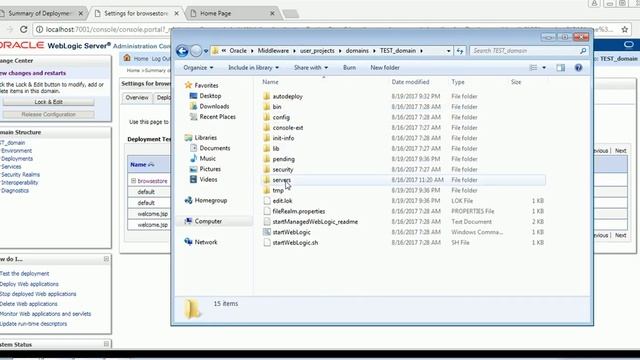Click Lock & Edit button in WebLogic
Viewport: 640px width, 360px height.
[x=49, y=102]
